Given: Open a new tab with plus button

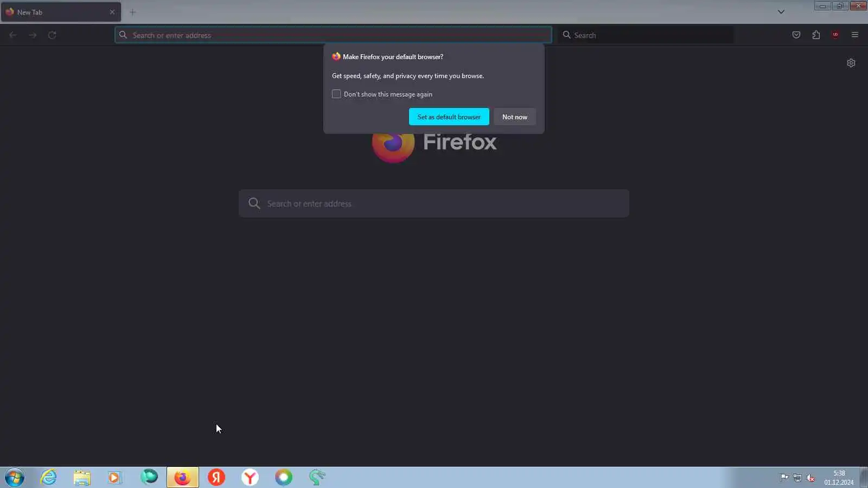Looking at the screenshot, I should tap(132, 12).
